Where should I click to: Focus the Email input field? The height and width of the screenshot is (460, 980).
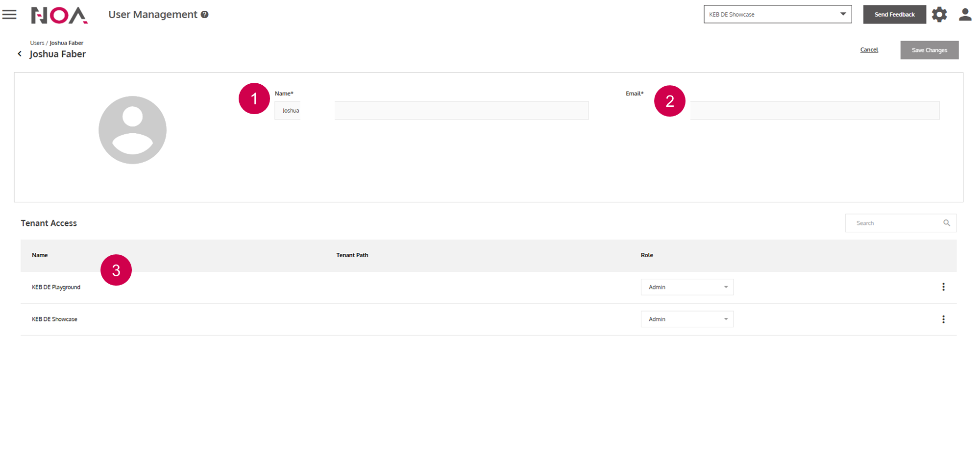(x=814, y=111)
